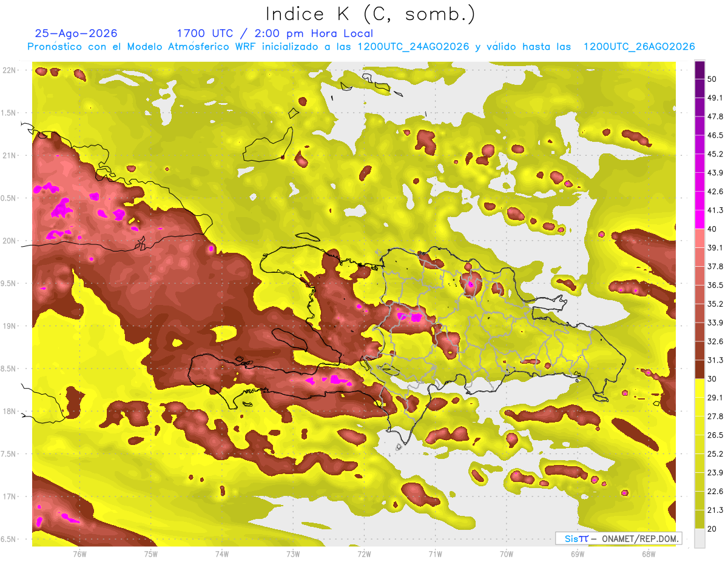Viewport: 728px width, 562px height.
Task: Click the "SisTT - ONAMET/REP.DOM." credit label
Action: point(618,538)
